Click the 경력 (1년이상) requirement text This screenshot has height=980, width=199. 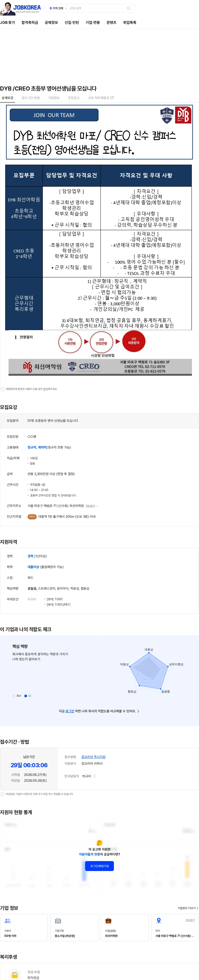pos(37,556)
